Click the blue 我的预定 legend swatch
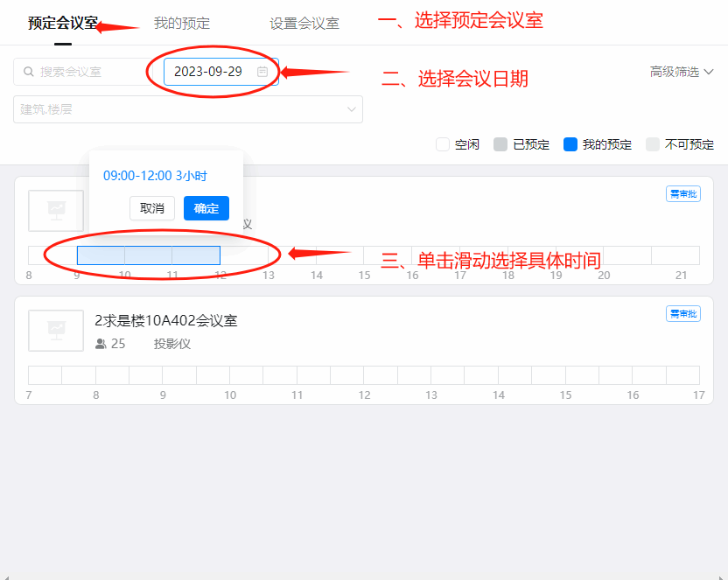Viewport: 728px width, 580px height. coord(570,144)
